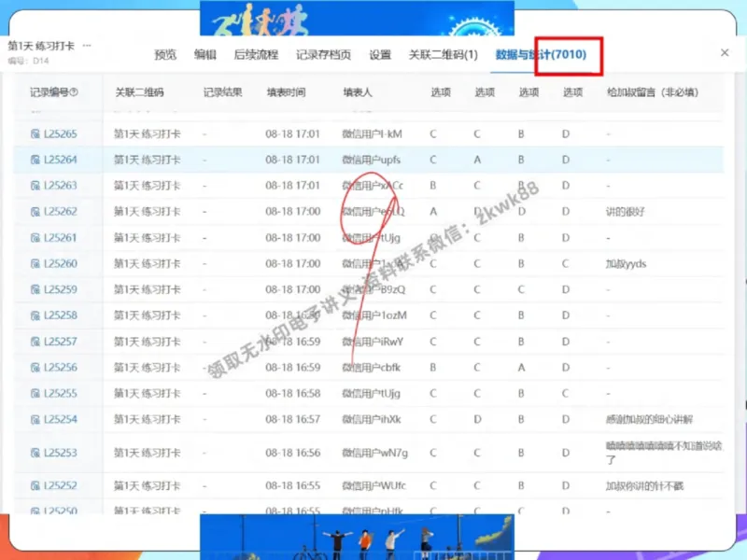The height and width of the screenshot is (560, 747).
Task: Open record icon for L25259
Action: [35, 289]
